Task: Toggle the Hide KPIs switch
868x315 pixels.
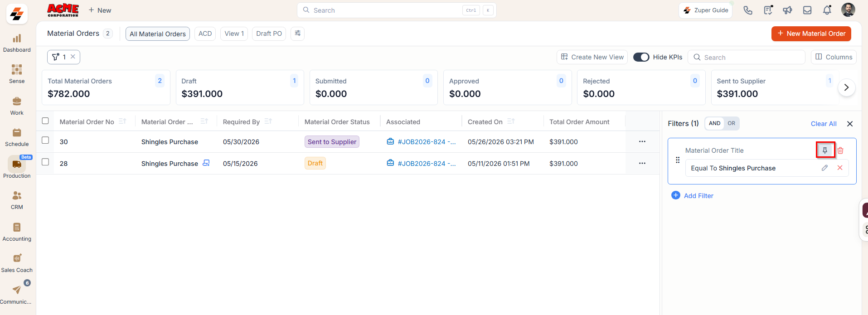Action: pos(641,57)
